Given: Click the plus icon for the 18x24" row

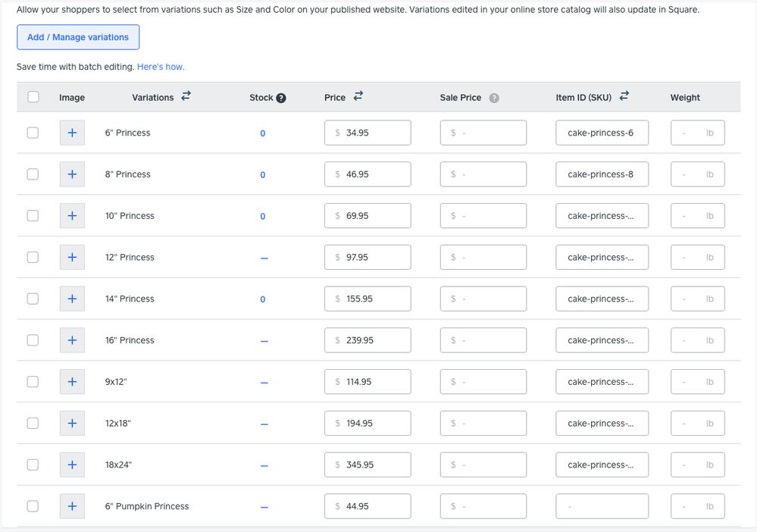Looking at the screenshot, I should tap(72, 465).
